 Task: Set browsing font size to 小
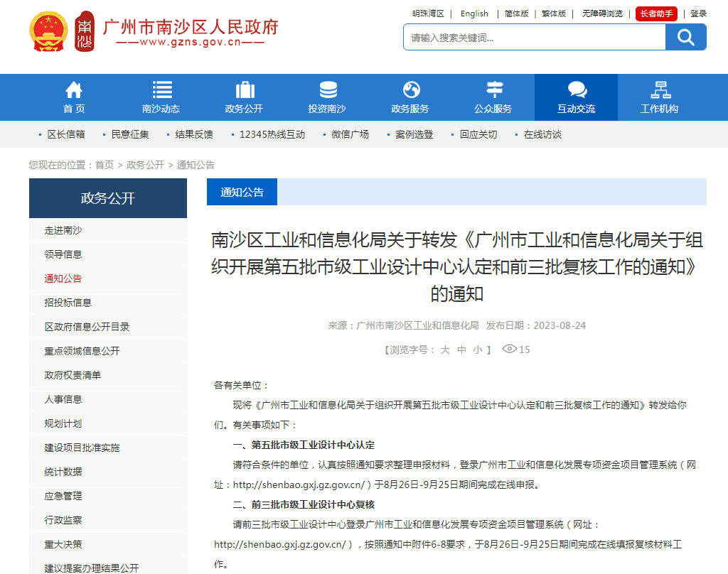[x=478, y=350]
